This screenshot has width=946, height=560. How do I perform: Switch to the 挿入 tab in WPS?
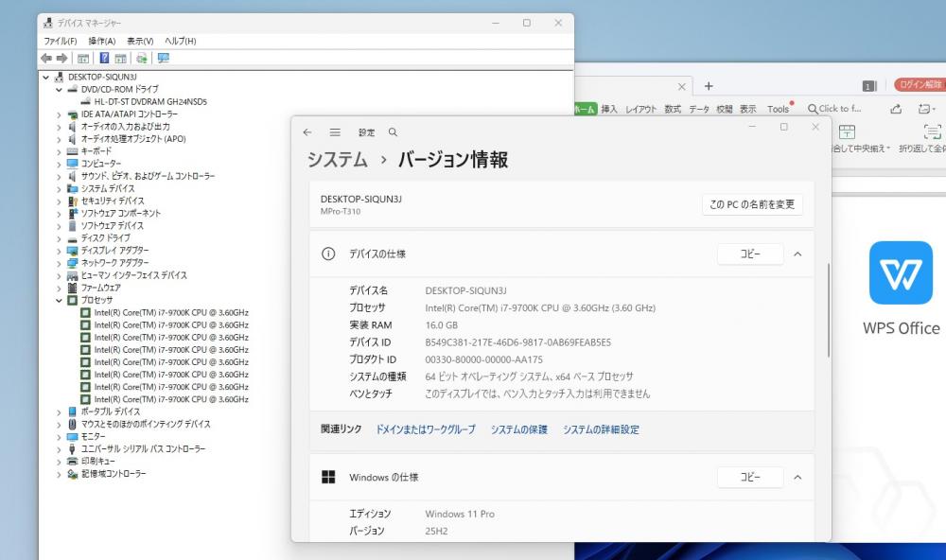click(608, 109)
